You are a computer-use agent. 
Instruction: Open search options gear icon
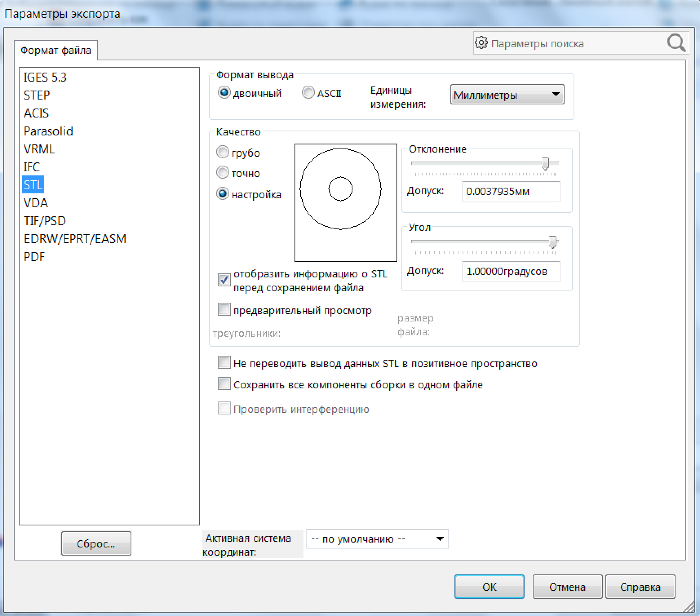tap(481, 42)
